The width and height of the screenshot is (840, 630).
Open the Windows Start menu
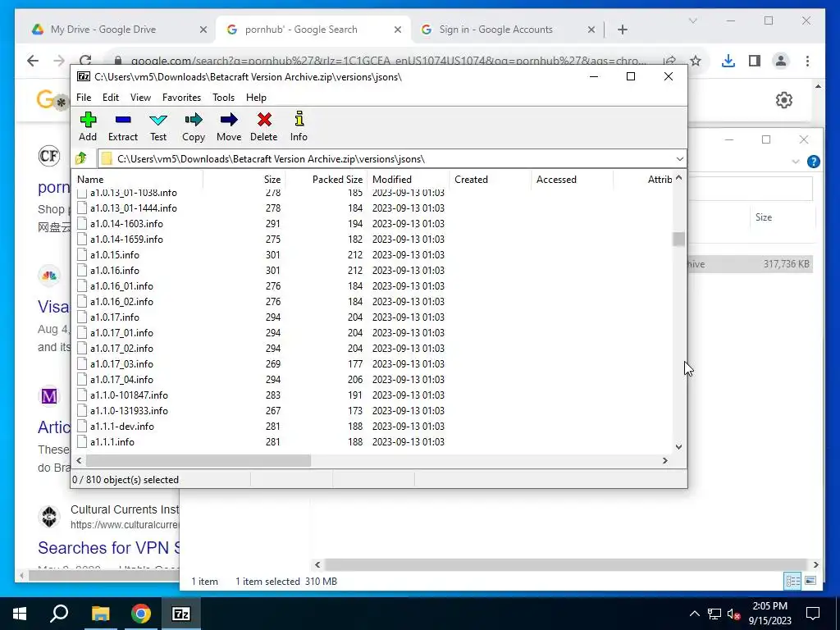pos(20,614)
